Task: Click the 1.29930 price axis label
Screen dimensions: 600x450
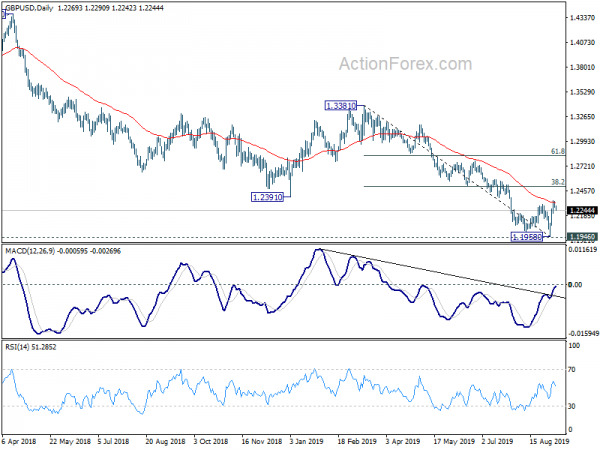Action: point(582,142)
